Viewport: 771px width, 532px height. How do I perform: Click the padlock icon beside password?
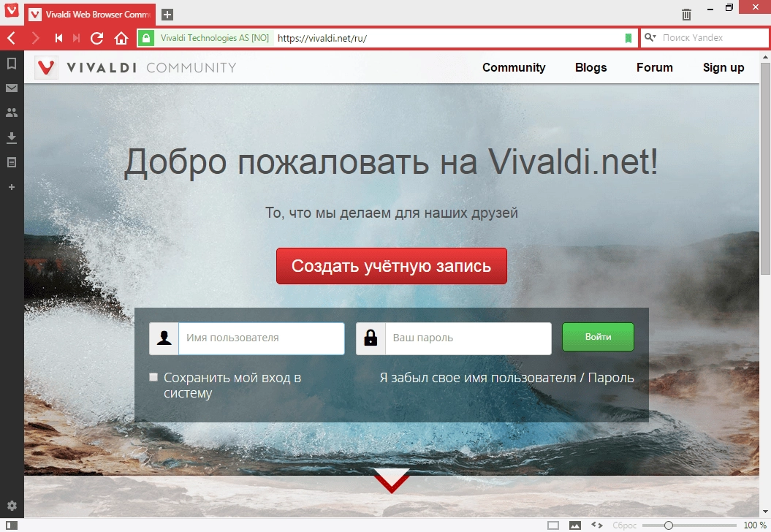click(371, 338)
